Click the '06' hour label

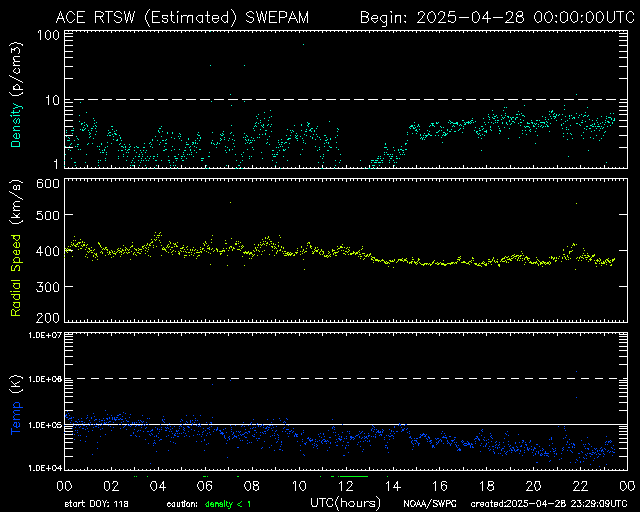(205, 486)
